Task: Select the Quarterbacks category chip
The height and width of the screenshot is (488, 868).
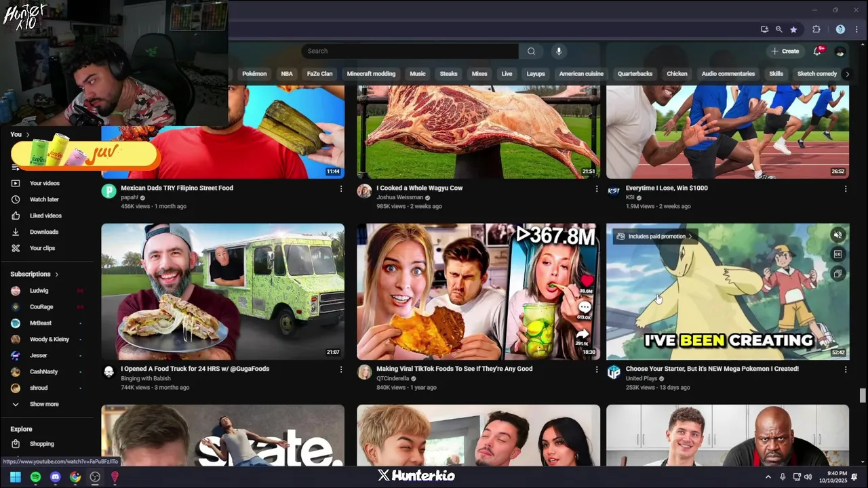Action: coord(635,74)
